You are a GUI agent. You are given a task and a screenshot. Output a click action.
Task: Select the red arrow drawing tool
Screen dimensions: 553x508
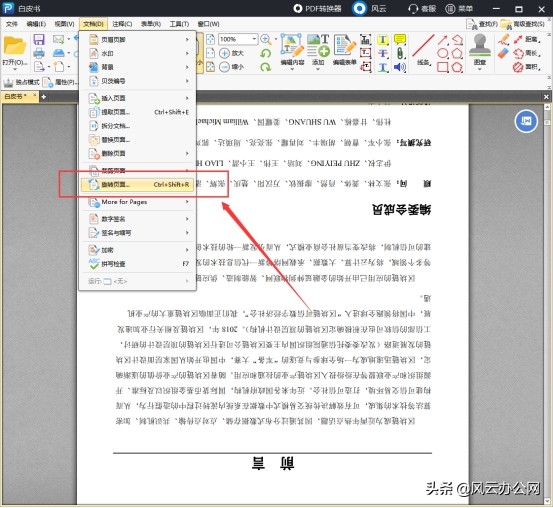click(443, 40)
